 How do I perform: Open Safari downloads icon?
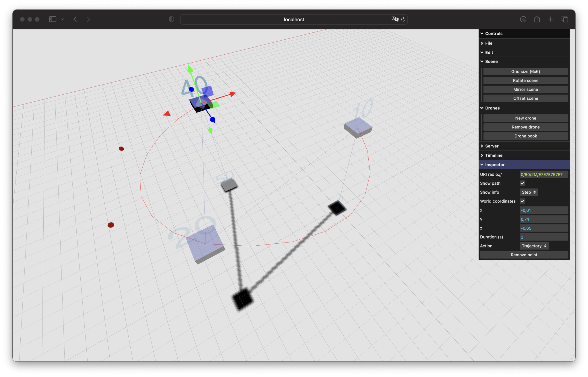pyautogui.click(x=523, y=19)
